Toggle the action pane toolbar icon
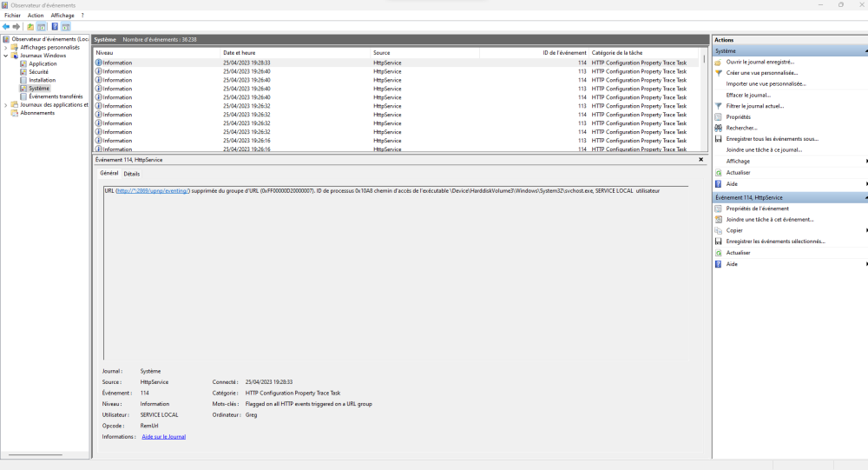This screenshot has width=868, height=470. pos(66,27)
